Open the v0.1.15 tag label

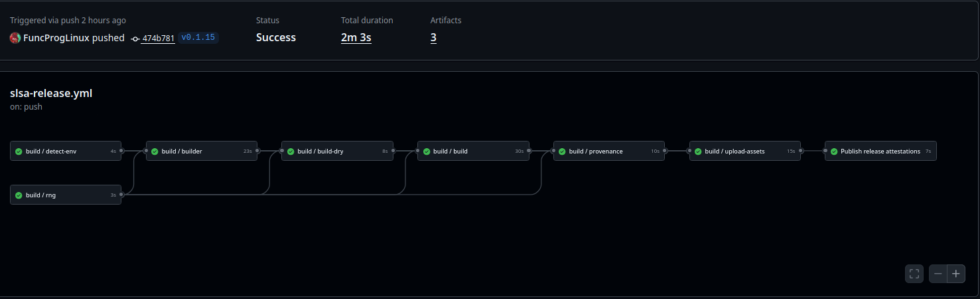tap(198, 38)
